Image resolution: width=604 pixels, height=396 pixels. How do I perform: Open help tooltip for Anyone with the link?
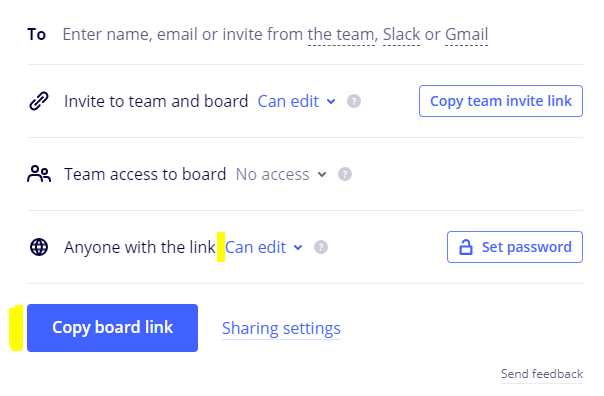pos(321,247)
